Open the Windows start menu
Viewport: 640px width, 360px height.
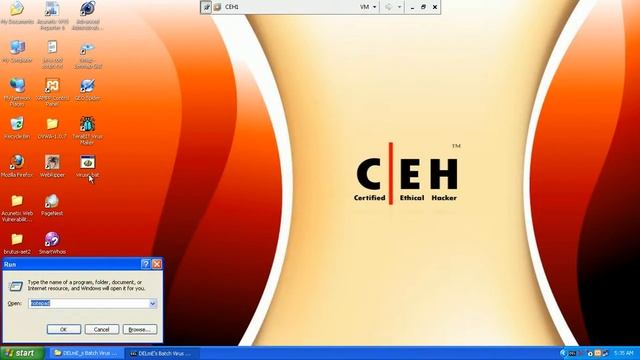tap(22, 353)
